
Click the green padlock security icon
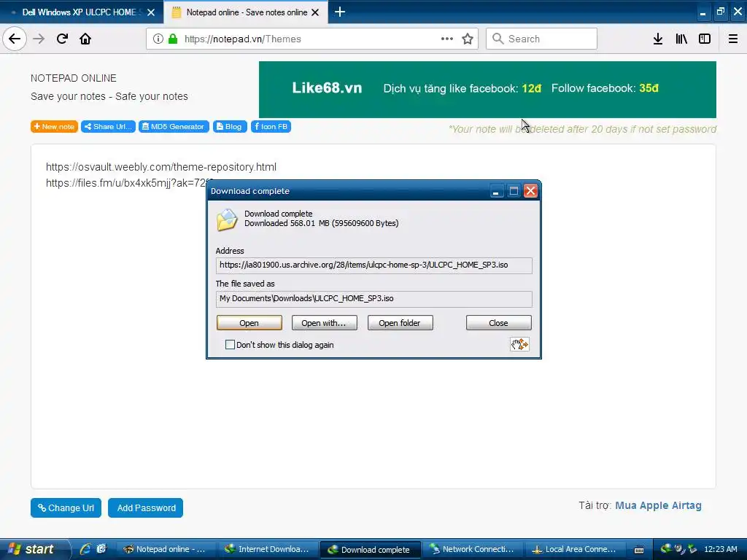tap(173, 39)
